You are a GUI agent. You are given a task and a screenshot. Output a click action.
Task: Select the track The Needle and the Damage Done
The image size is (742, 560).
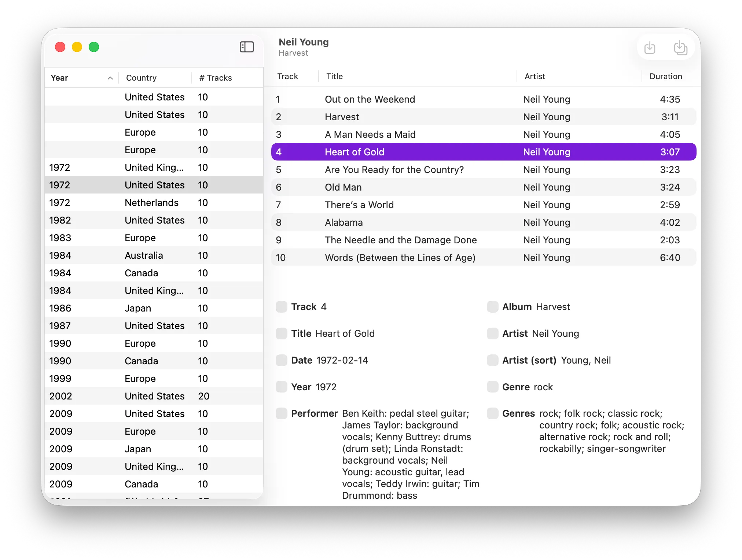(403, 240)
